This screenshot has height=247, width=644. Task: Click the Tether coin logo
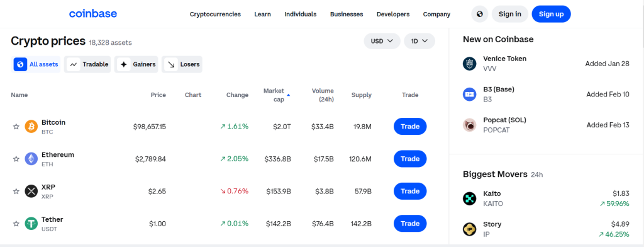pyautogui.click(x=31, y=224)
